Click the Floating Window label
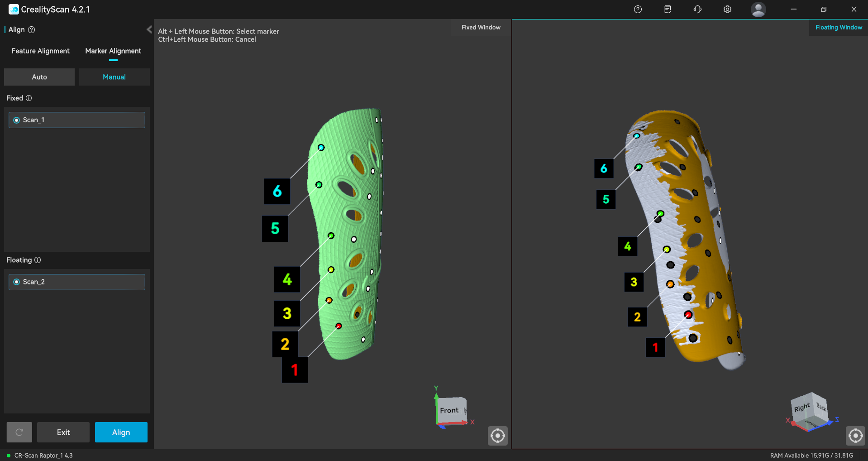 point(839,28)
